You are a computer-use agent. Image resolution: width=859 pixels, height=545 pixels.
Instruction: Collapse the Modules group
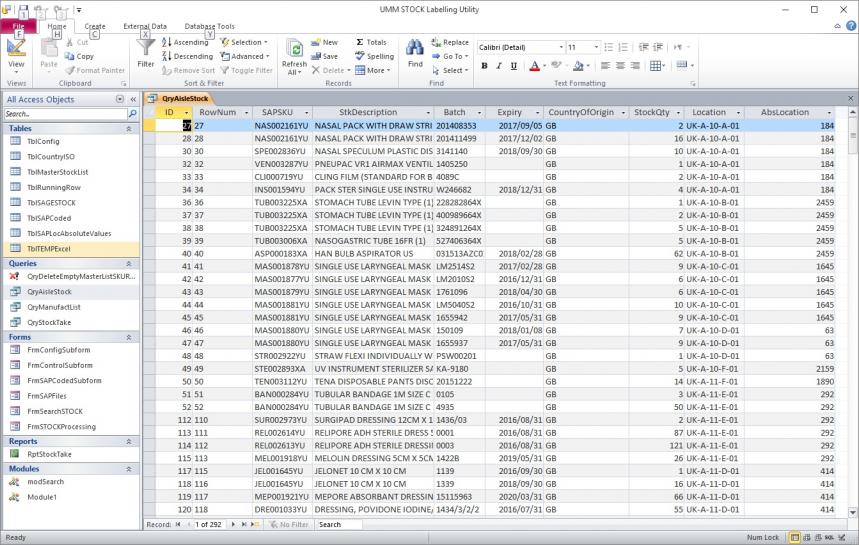pos(129,469)
